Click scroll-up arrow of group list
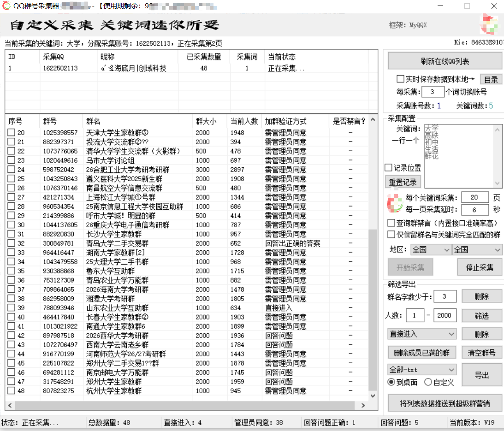This screenshot has height=431, width=504. (x=373, y=119)
